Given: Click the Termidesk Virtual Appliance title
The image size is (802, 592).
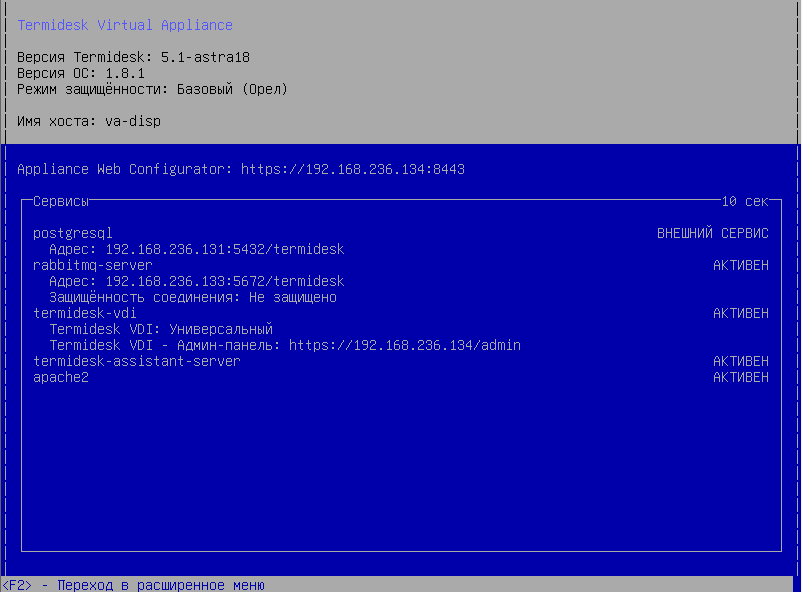Looking at the screenshot, I should 125,25.
